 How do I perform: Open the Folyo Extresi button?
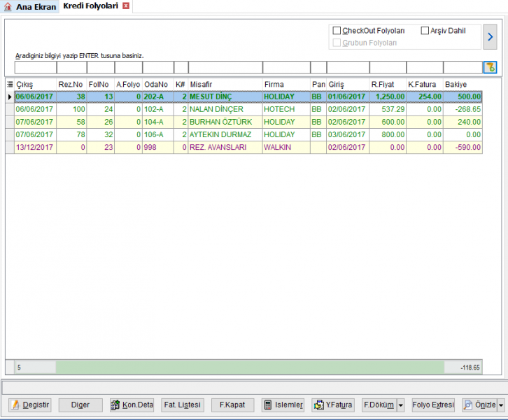coord(433,405)
